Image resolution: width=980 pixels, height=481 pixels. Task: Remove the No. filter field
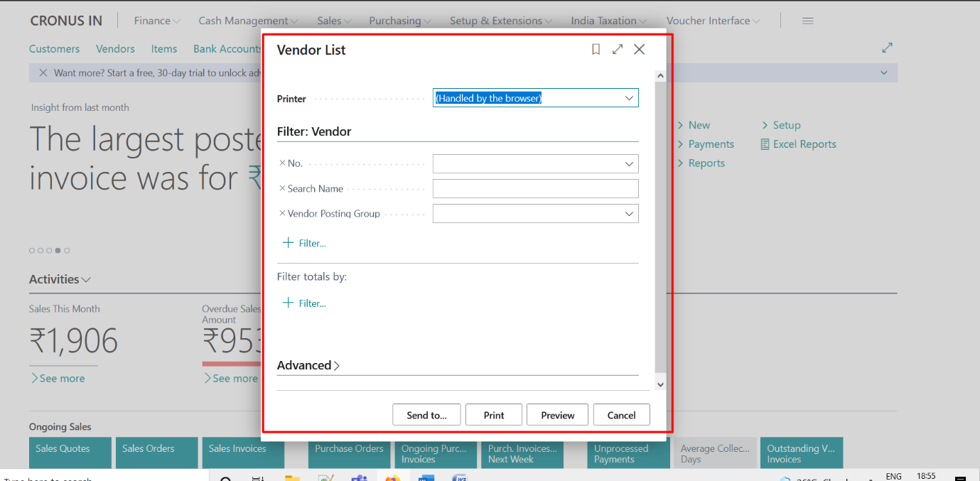(x=281, y=163)
